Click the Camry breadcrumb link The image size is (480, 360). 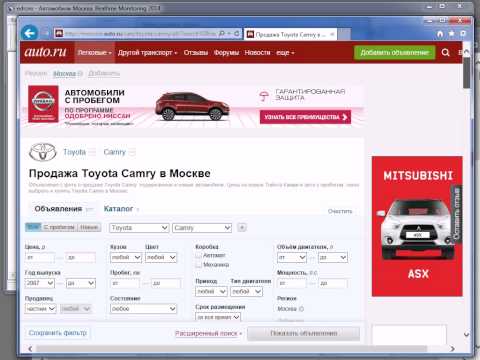114,152
